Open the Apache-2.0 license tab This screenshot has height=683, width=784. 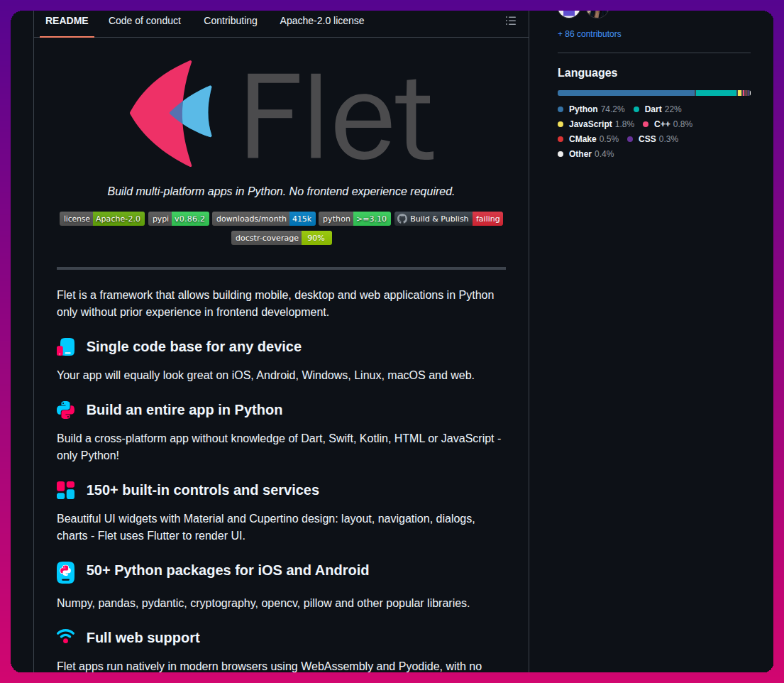pyautogui.click(x=322, y=21)
